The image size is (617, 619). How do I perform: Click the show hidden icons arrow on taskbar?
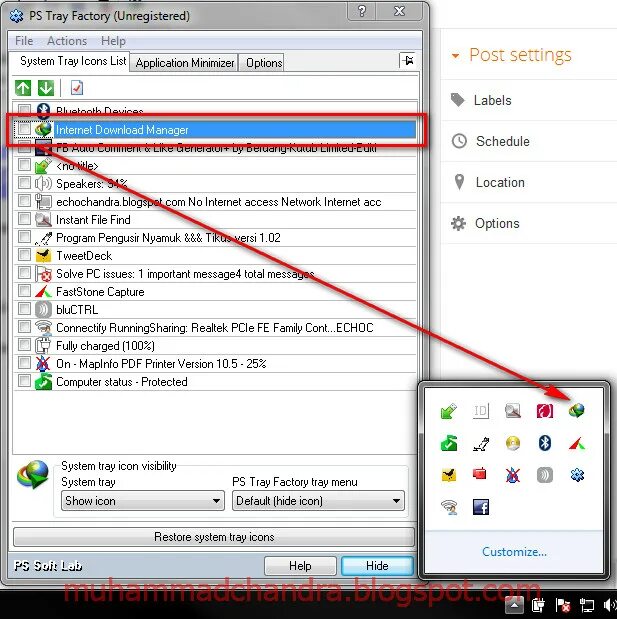(x=514, y=605)
